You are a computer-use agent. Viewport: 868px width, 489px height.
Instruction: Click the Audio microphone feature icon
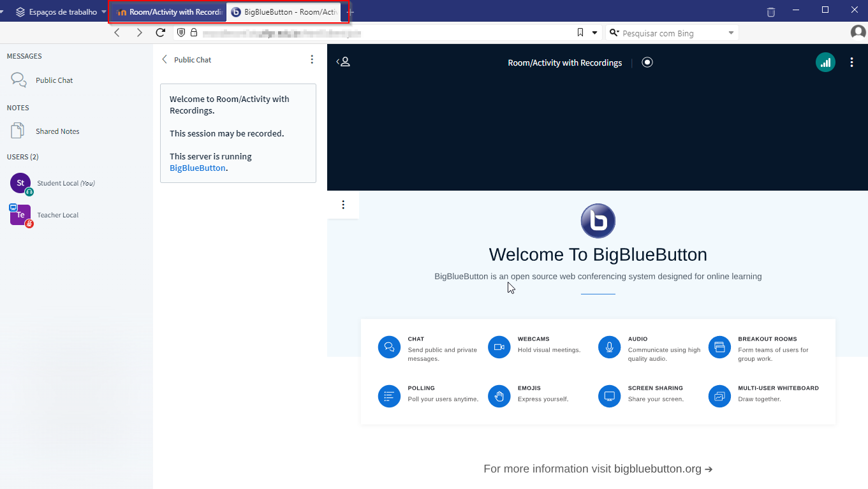pyautogui.click(x=610, y=347)
